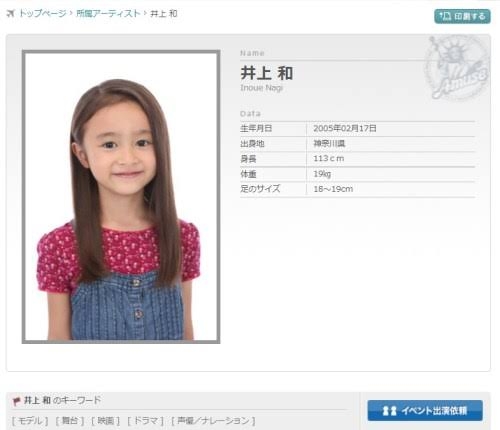
Task: Select the ドラマ keyword link
Action: click(x=145, y=421)
